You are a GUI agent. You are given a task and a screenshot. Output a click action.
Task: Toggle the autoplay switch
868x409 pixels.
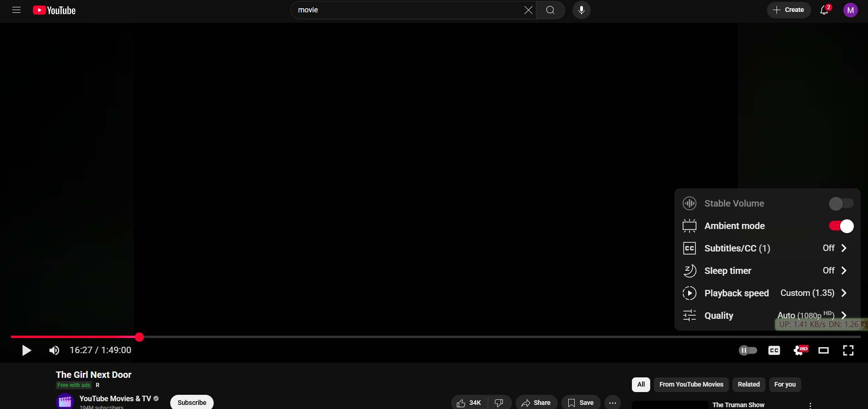coord(748,350)
